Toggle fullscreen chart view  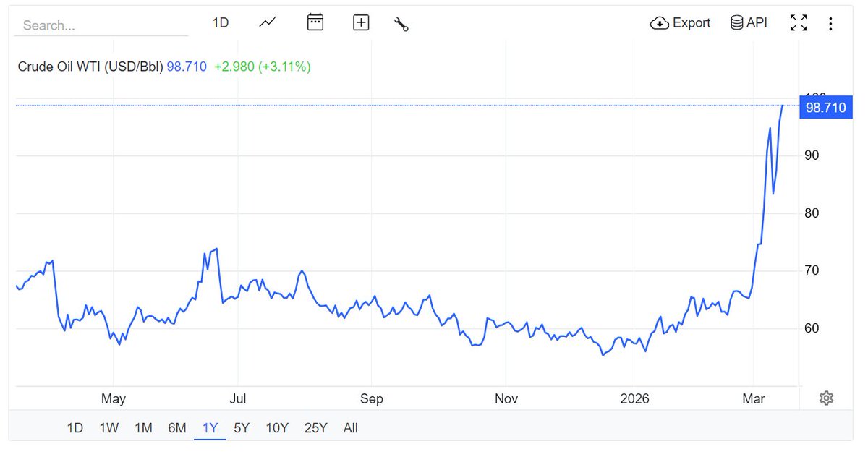pos(799,23)
